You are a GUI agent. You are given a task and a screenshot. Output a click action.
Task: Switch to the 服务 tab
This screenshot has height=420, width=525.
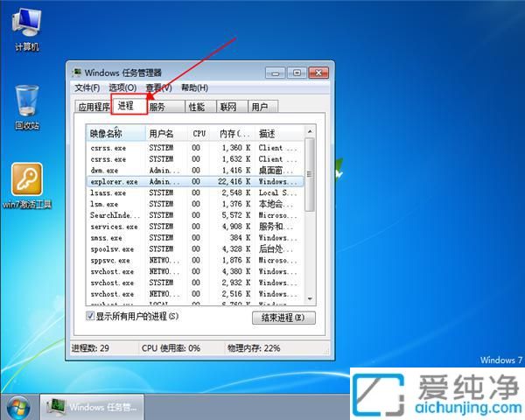tap(166, 107)
